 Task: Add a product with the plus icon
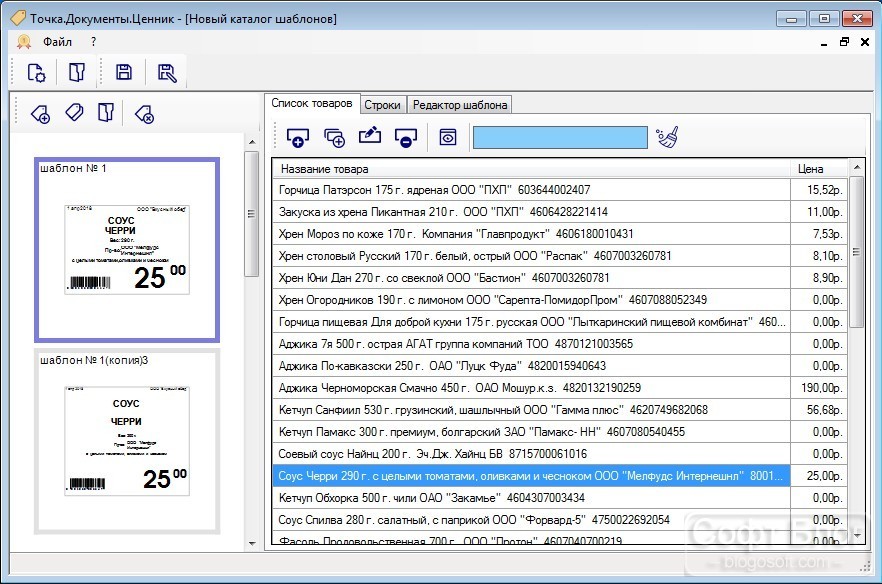298,137
